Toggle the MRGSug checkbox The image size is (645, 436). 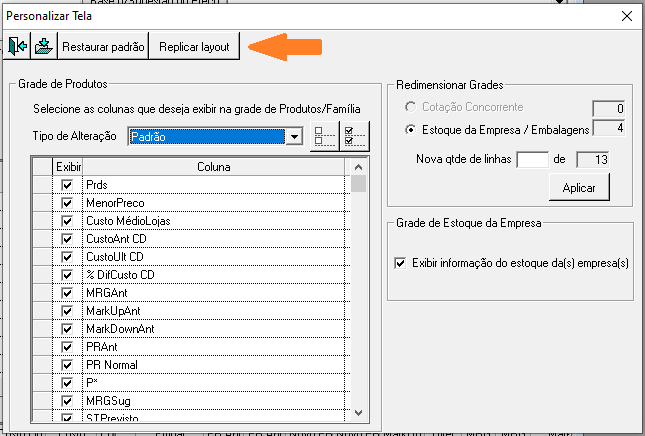click(x=67, y=401)
